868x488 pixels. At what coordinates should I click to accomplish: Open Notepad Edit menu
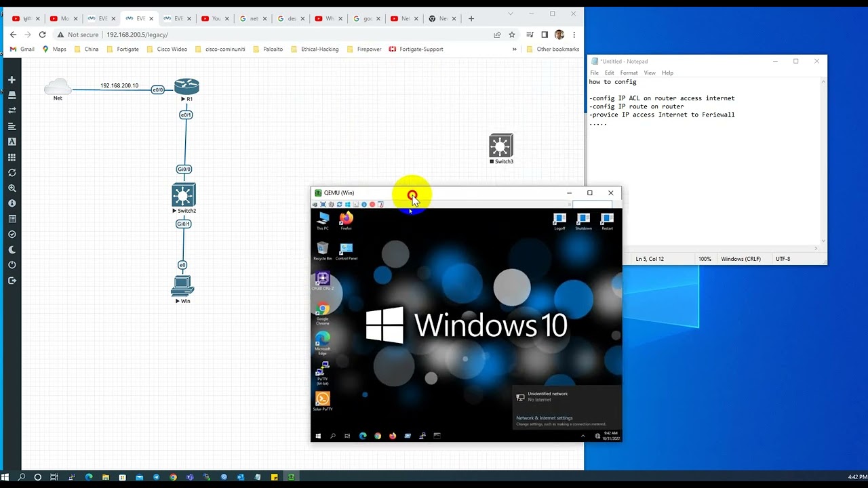(610, 73)
